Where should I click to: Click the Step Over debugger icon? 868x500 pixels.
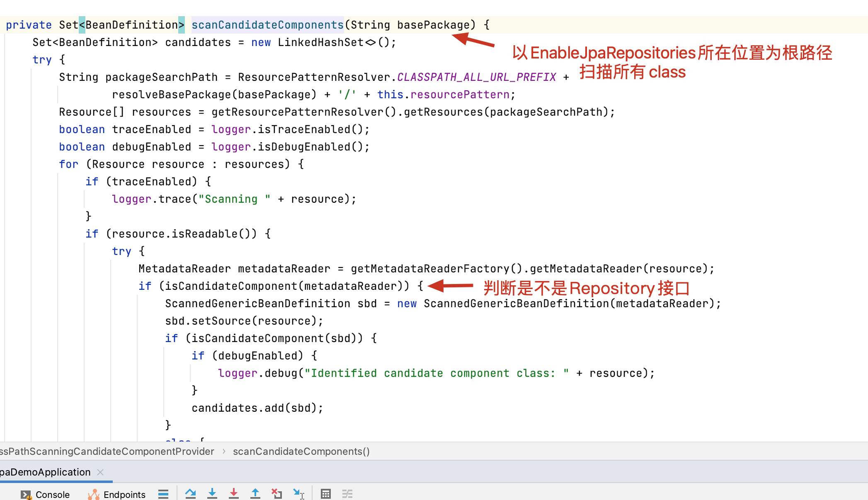191,493
